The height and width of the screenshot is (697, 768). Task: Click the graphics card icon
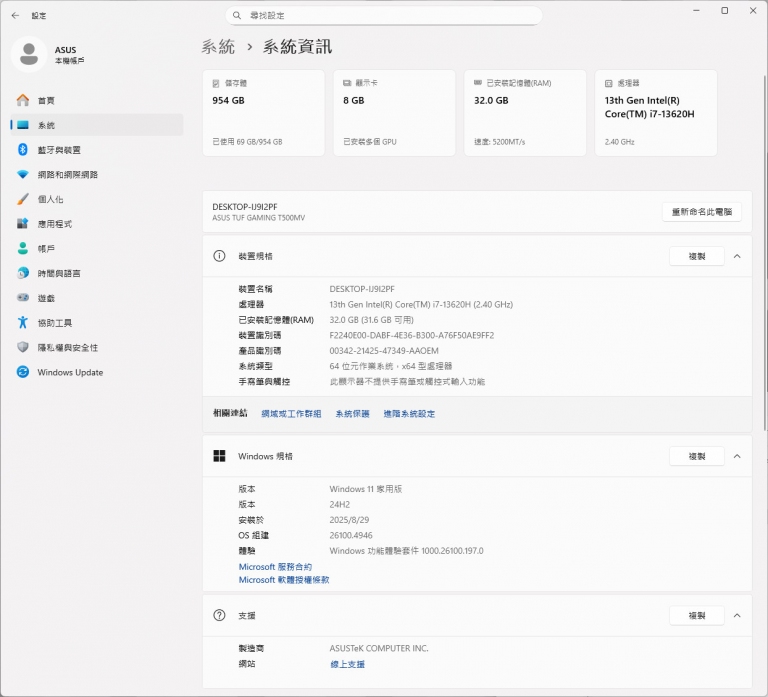point(347,83)
